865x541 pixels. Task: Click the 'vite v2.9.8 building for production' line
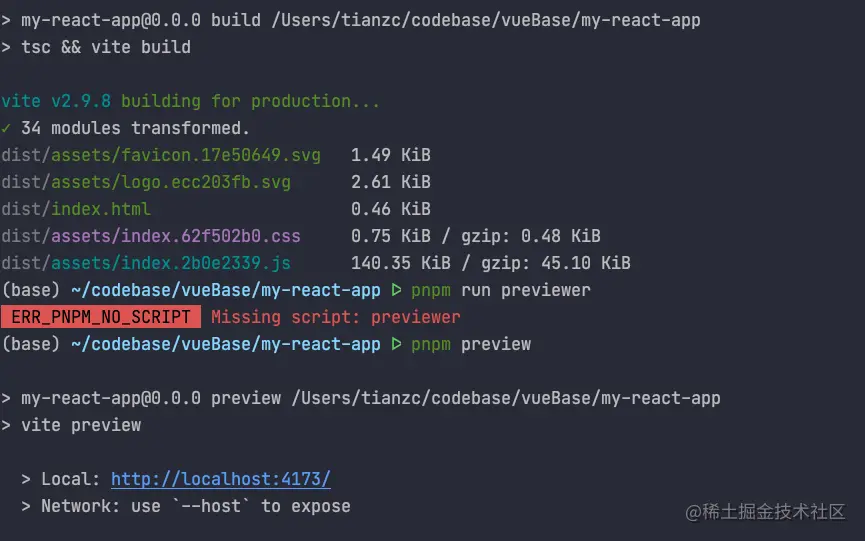coord(191,101)
